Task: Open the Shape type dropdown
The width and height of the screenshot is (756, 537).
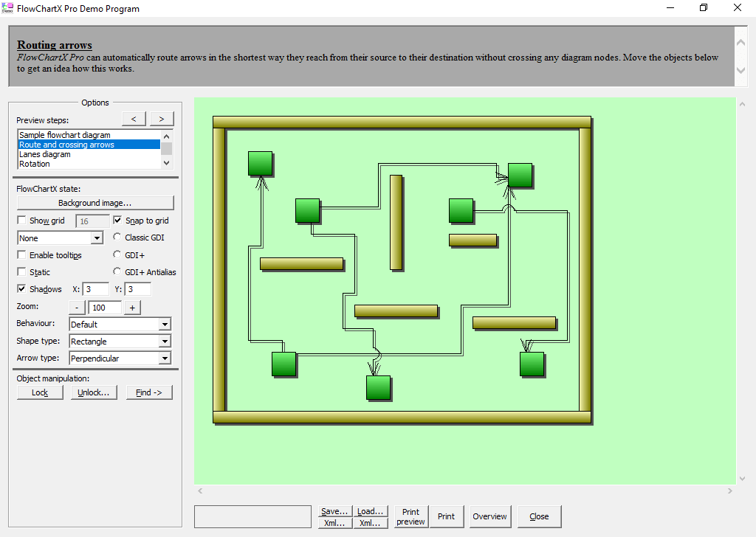Action: [x=163, y=341]
